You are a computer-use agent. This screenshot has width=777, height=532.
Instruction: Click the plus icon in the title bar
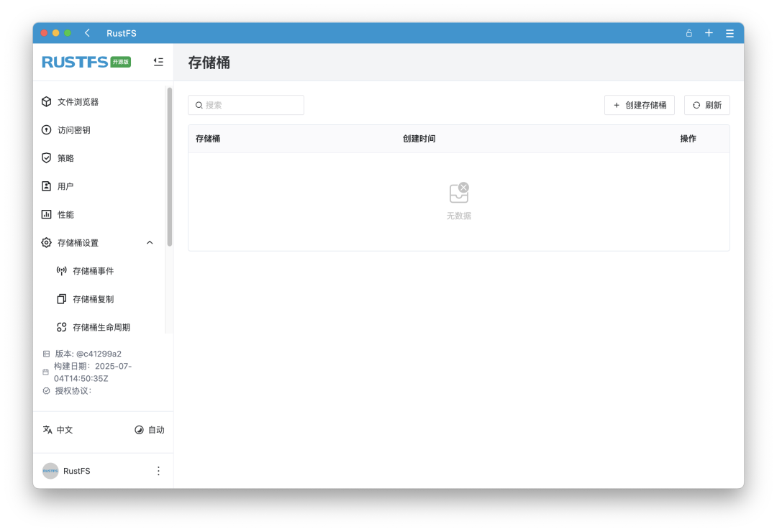click(x=709, y=33)
